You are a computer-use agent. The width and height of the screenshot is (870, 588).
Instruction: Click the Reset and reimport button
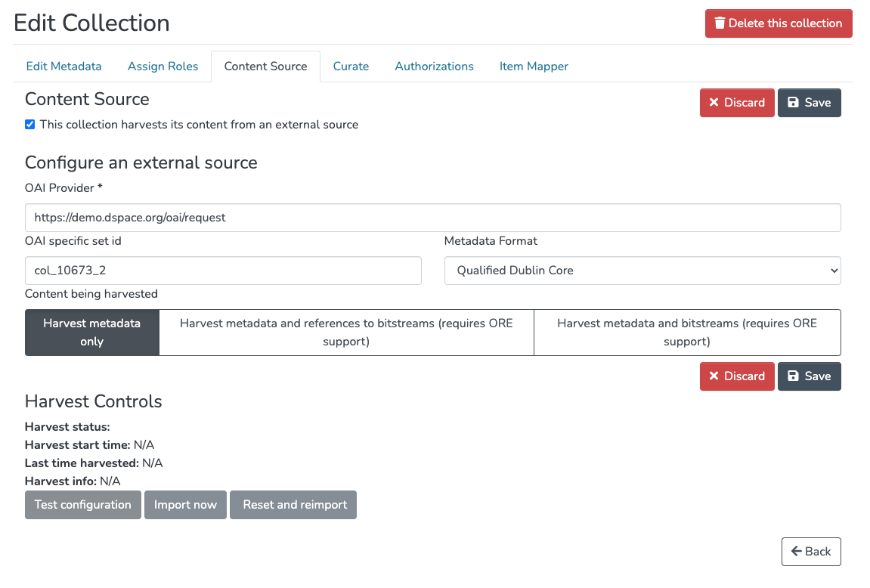pos(295,505)
